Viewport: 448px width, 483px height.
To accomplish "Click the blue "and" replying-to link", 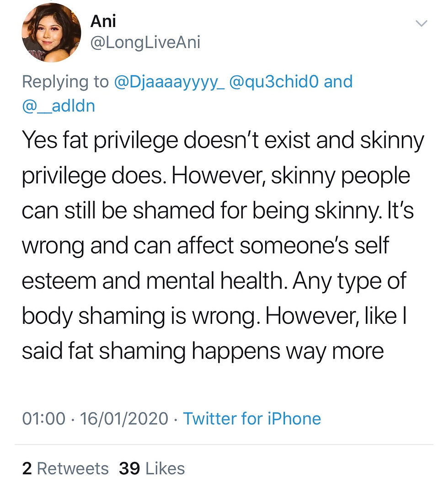I will (338, 81).
